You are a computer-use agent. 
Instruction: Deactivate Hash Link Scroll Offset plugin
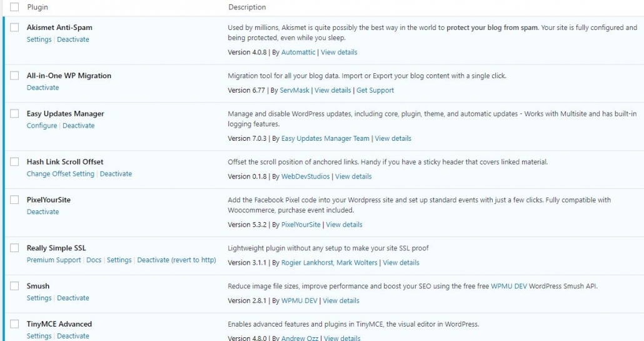point(116,174)
